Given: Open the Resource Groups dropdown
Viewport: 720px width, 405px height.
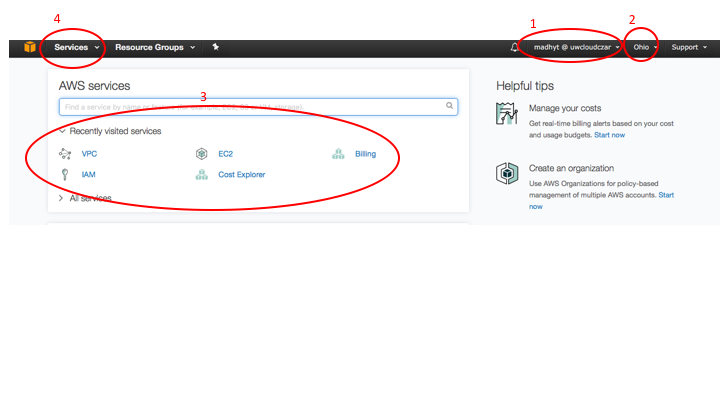Looking at the screenshot, I should coord(155,47).
